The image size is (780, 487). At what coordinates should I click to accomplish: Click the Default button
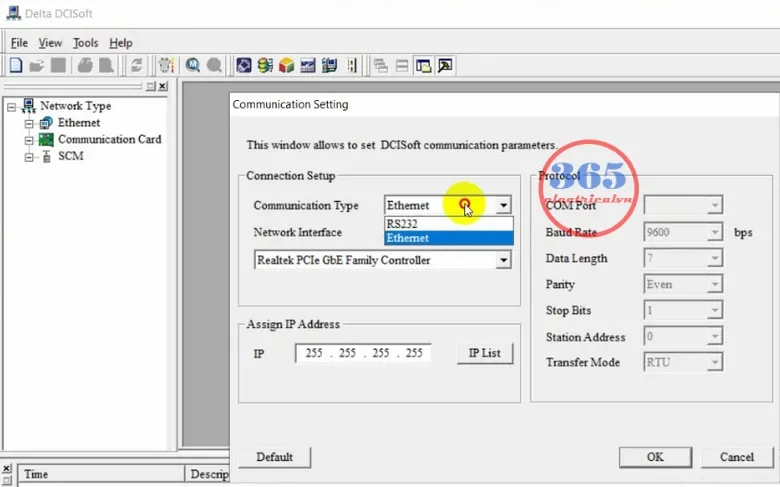[275, 457]
